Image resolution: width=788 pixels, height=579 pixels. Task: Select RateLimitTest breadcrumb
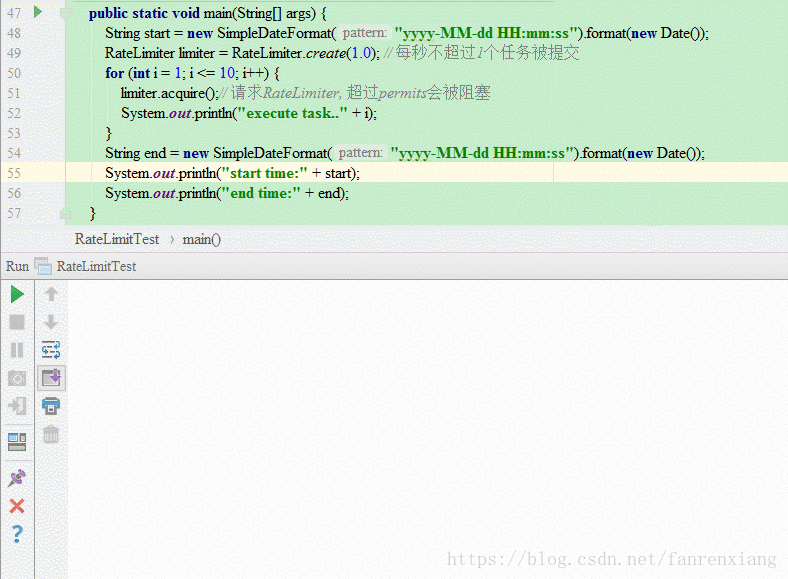(x=117, y=239)
